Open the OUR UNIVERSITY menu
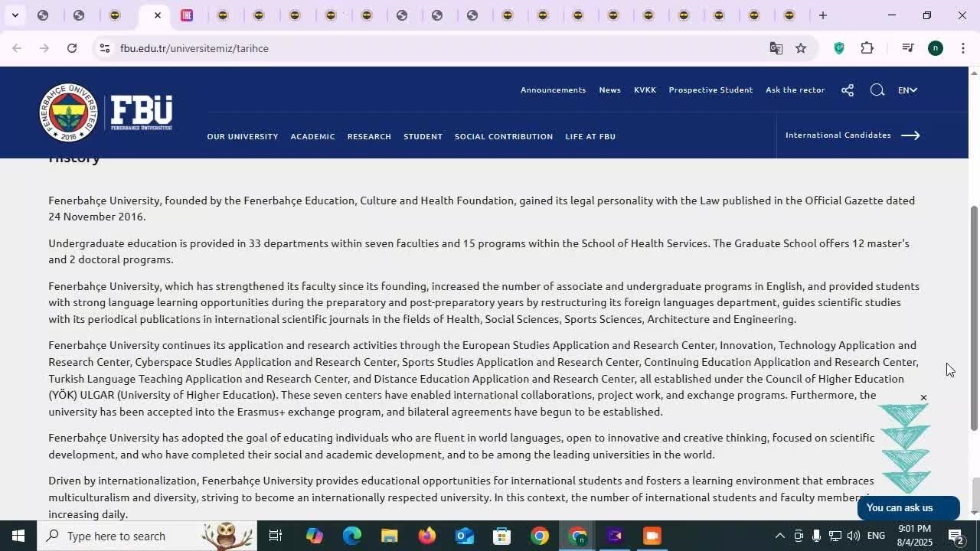This screenshot has width=980, height=551. [x=242, y=136]
